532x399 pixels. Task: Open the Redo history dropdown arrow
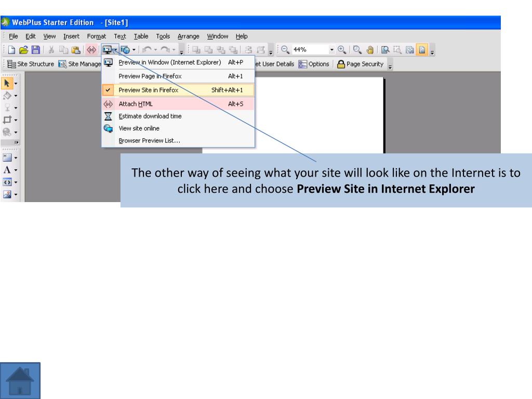coord(174,50)
